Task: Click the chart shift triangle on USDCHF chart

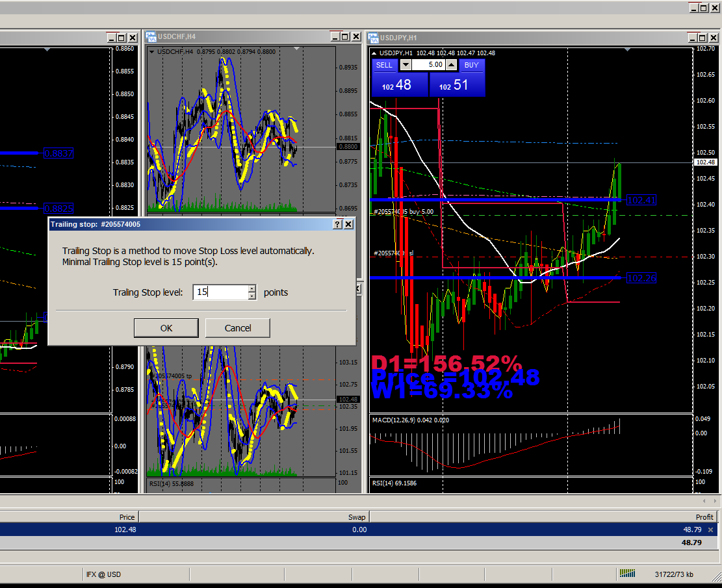Action: pos(296,49)
